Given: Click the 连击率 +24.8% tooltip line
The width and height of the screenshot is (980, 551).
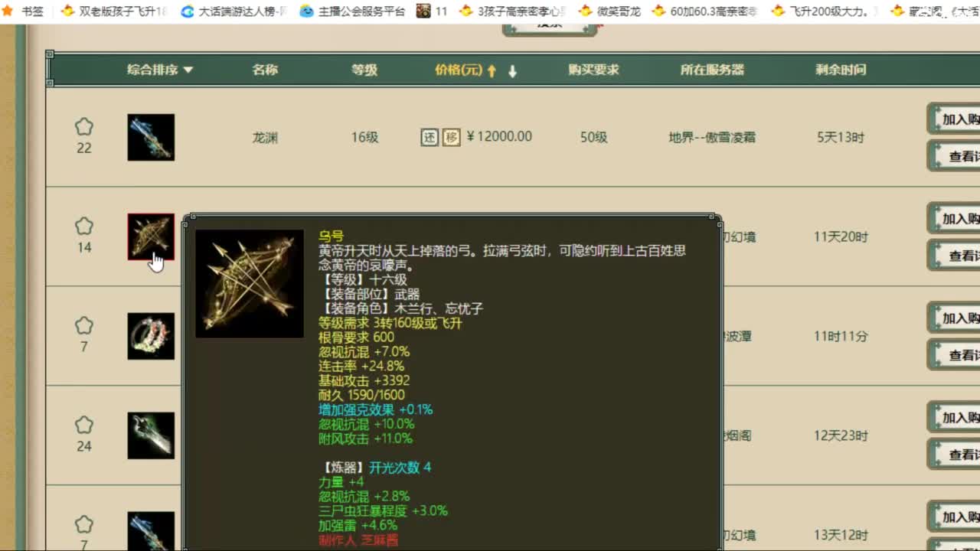Looking at the screenshot, I should coord(361,366).
